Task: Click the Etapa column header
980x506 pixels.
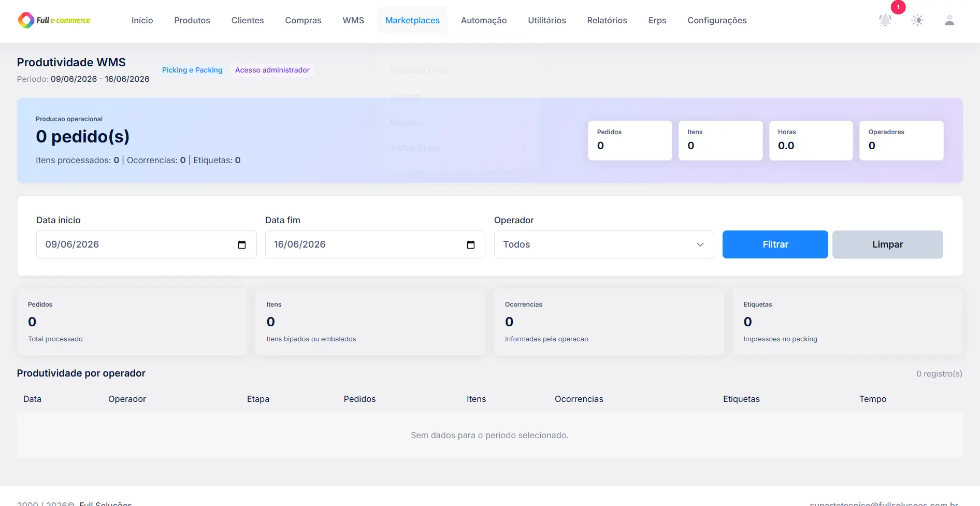Action: click(258, 399)
